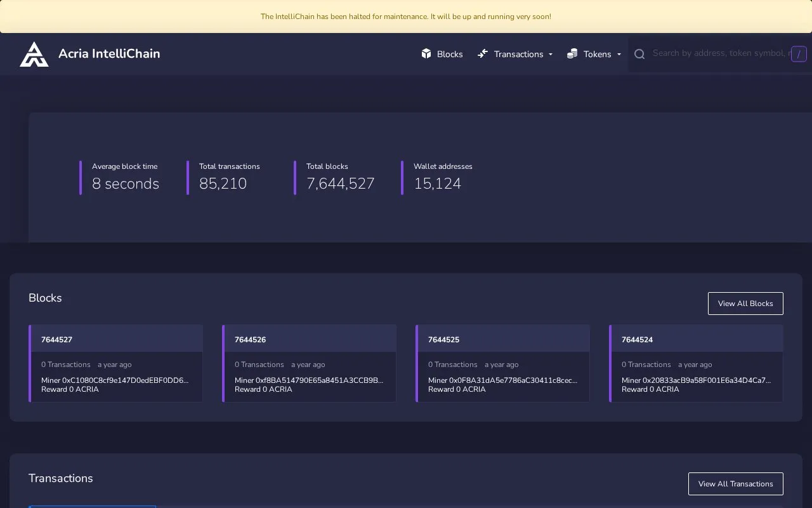Open the Transactions nav menu label

coord(518,54)
